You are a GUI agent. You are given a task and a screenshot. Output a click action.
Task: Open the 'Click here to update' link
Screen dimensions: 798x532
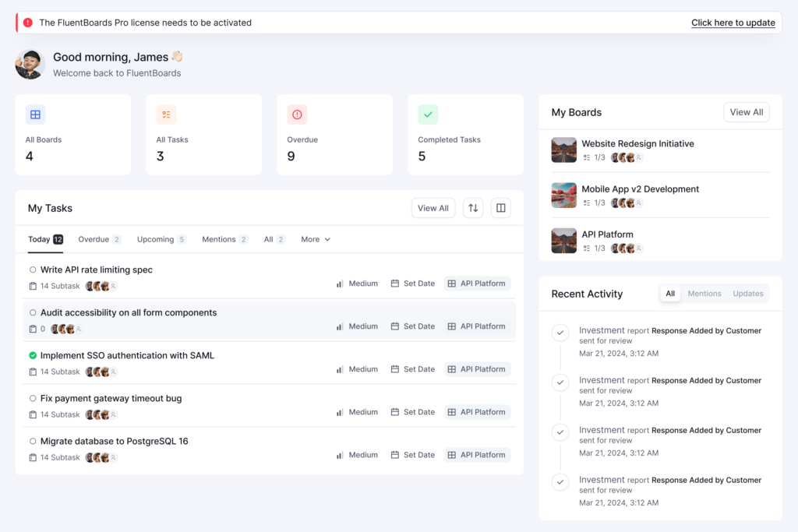click(x=733, y=23)
